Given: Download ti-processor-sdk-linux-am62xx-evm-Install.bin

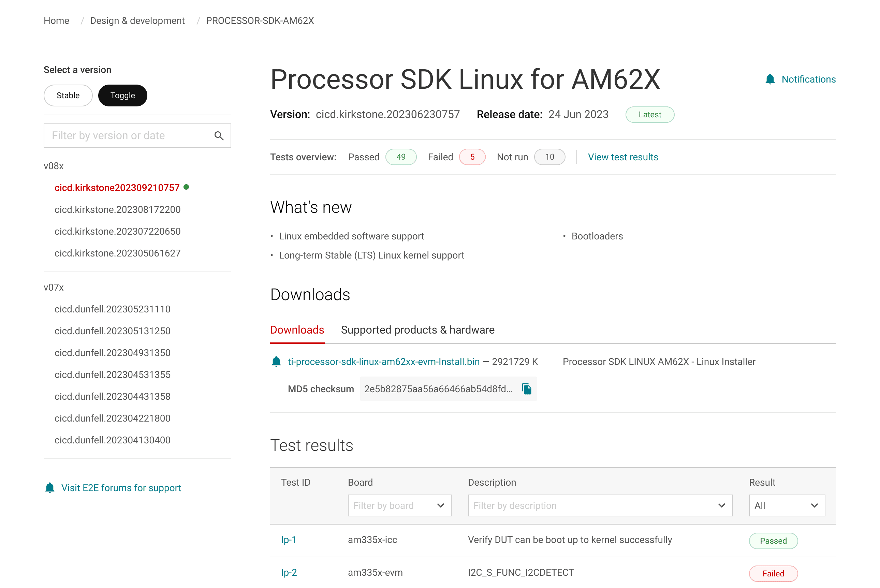Looking at the screenshot, I should [x=383, y=362].
